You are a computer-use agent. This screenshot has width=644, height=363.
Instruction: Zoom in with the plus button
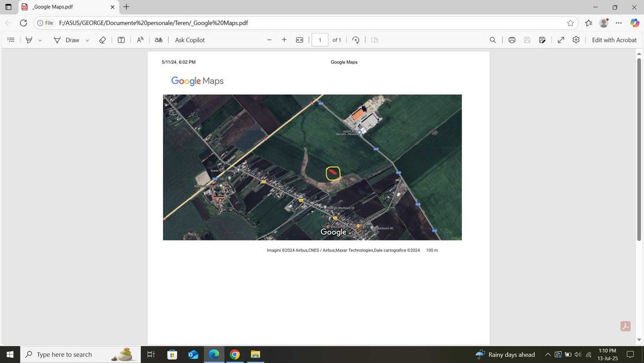pyautogui.click(x=284, y=40)
